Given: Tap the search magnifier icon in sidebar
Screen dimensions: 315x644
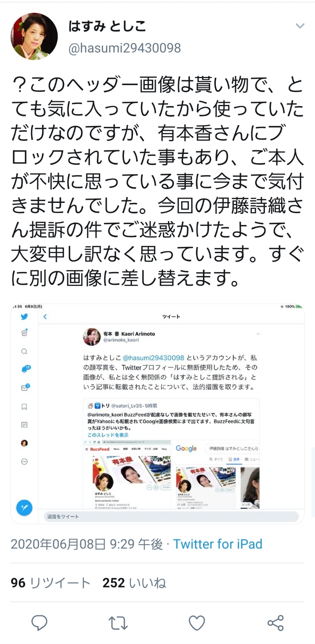Looking at the screenshot, I should click(24, 351).
